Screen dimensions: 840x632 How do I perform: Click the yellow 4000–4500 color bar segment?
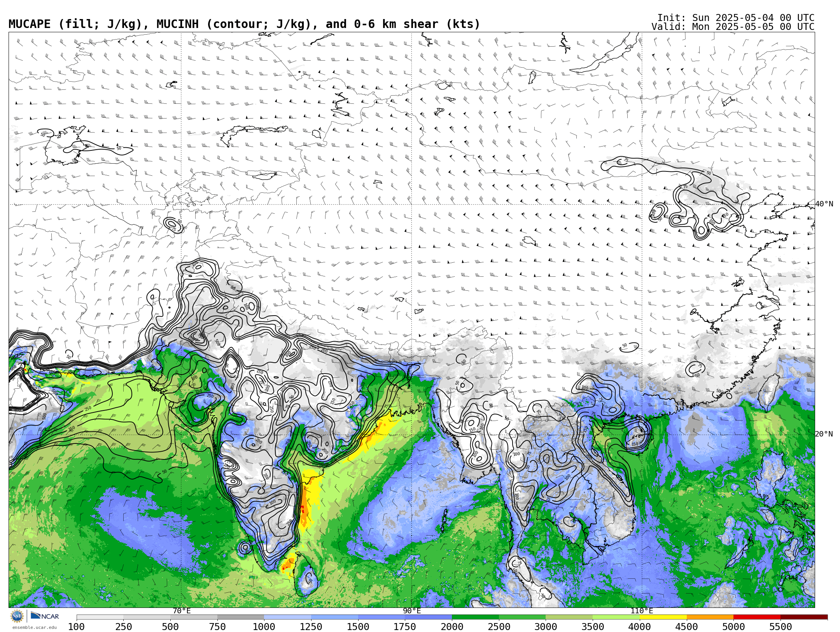tap(663, 617)
